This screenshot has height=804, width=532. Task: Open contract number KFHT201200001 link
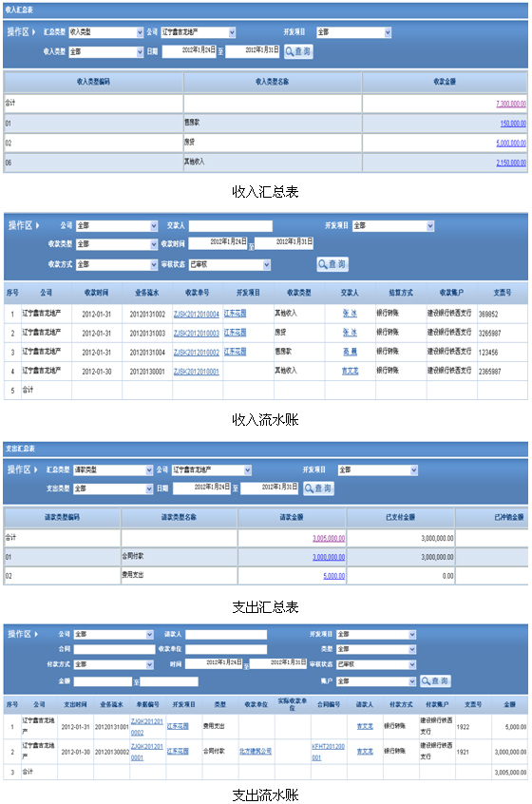point(328,752)
